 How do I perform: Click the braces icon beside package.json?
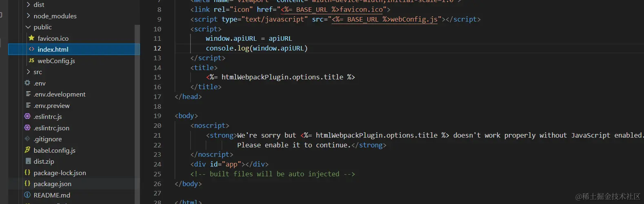coord(27,184)
